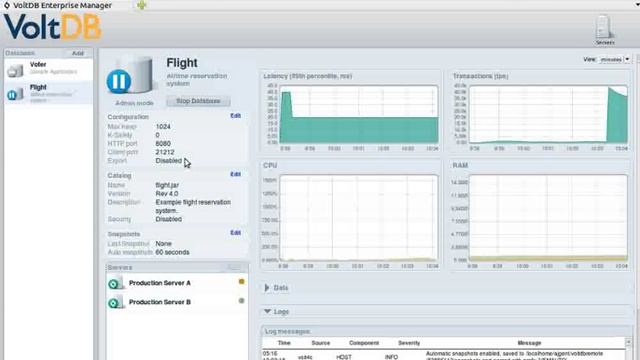640x360 pixels.
Task: Click the CPU chart
Action: pyautogui.click(x=358, y=218)
